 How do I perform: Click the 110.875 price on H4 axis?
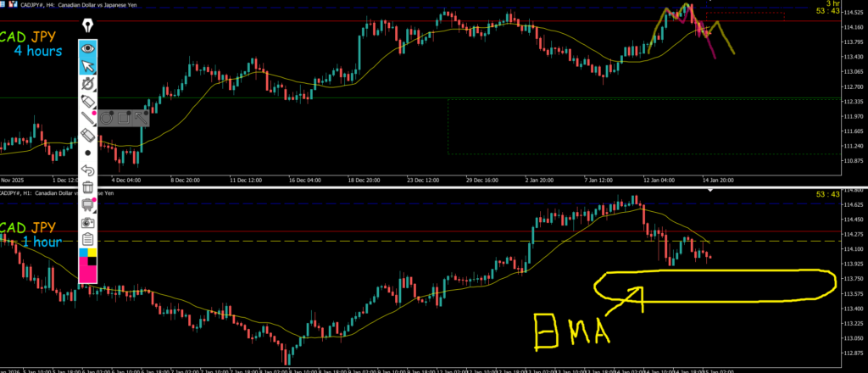pyautogui.click(x=854, y=160)
